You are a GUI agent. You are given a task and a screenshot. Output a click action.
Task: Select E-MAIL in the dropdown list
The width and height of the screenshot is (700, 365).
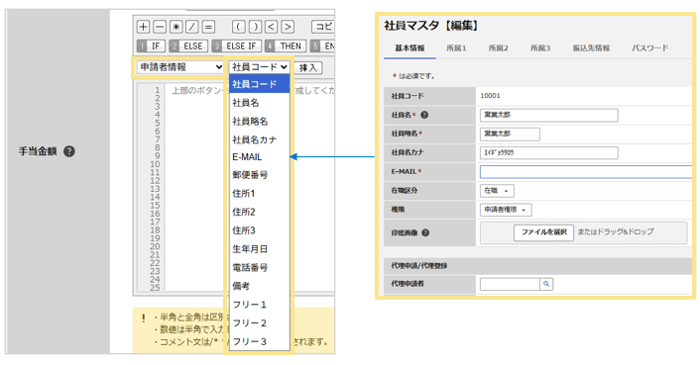259,157
